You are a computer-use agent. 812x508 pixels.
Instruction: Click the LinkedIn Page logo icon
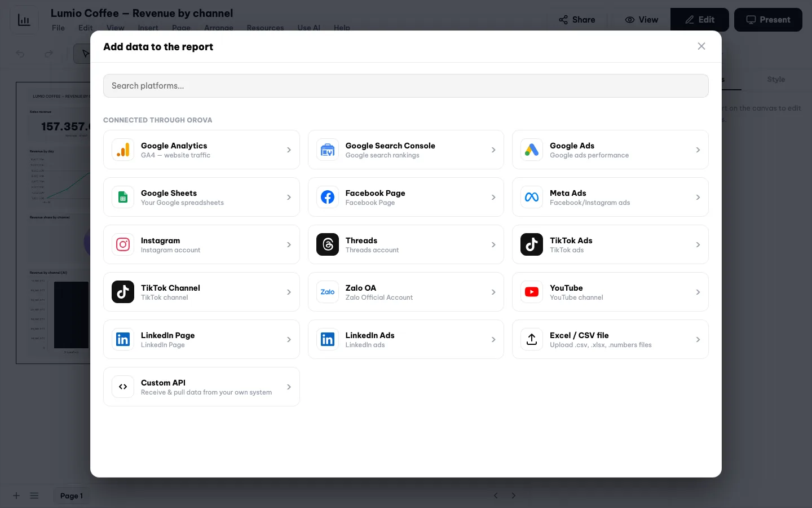[123, 339]
